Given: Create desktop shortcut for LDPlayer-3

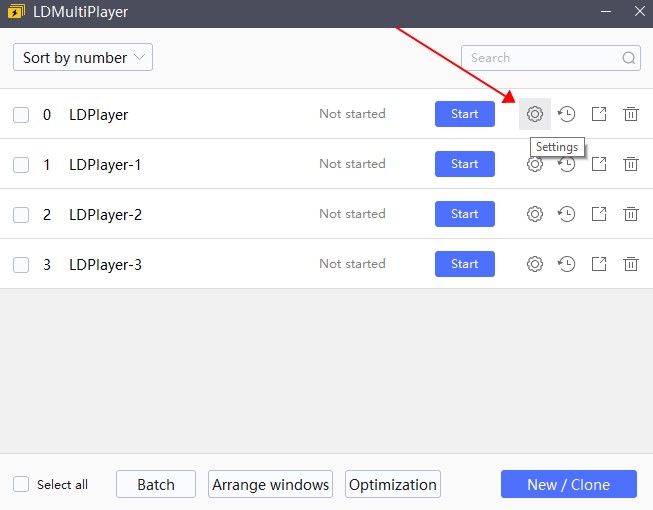Looking at the screenshot, I should pos(599,264).
